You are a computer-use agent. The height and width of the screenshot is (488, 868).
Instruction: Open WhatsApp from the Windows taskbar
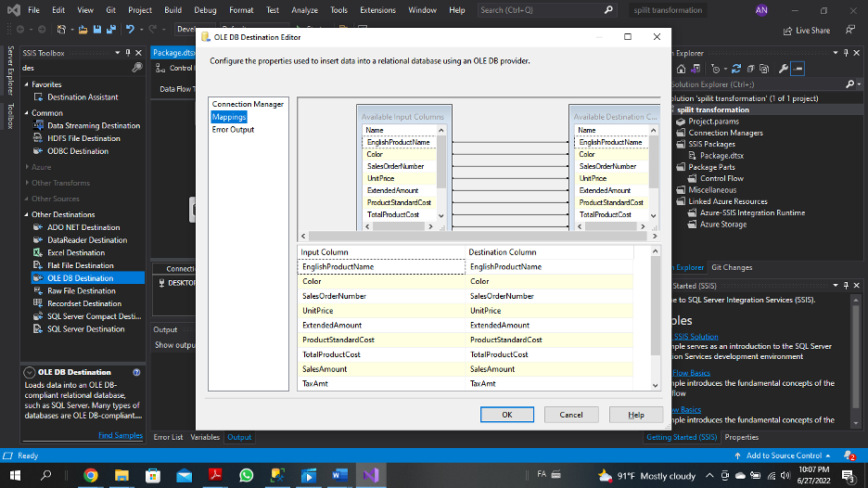coord(246,475)
